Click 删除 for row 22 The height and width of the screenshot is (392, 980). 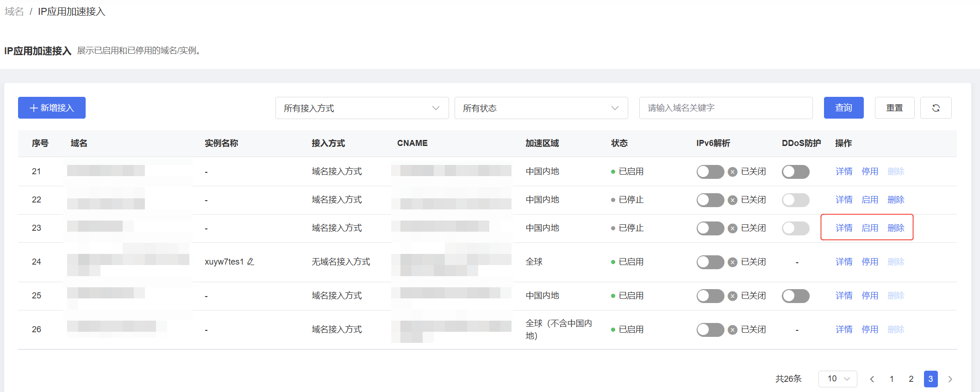[x=896, y=200]
